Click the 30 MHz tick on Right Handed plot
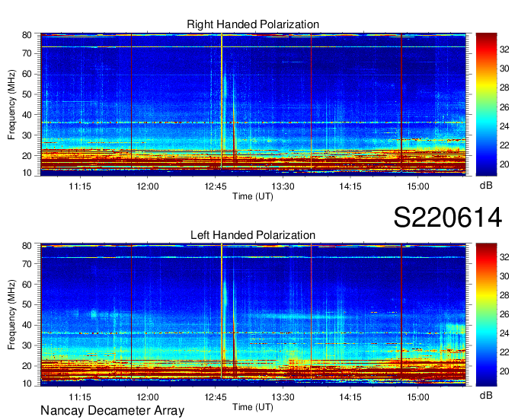 pos(27,135)
